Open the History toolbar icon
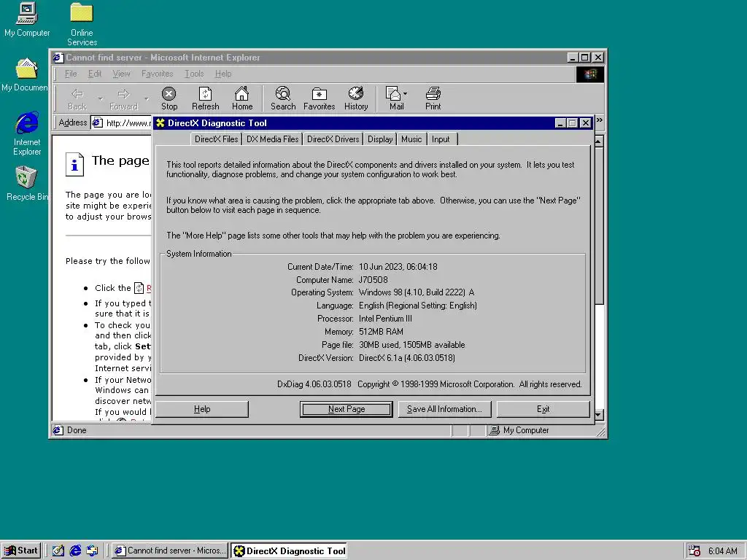 point(356,99)
